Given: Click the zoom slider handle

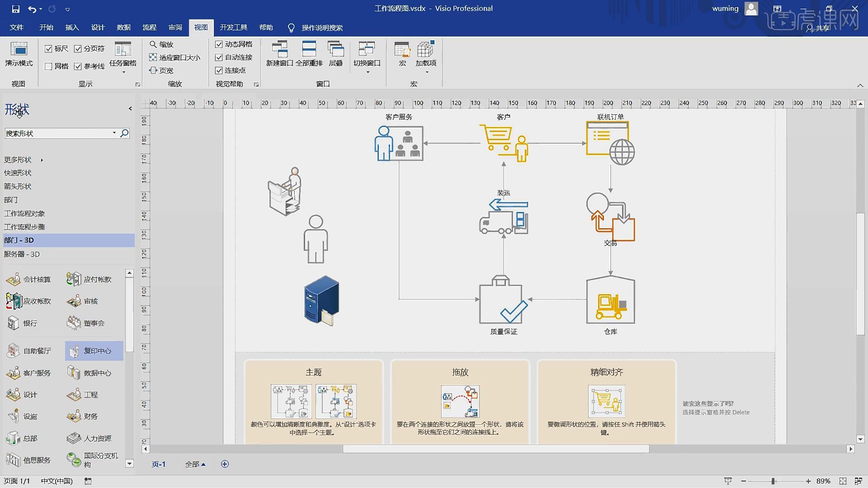Looking at the screenshot, I should (x=773, y=481).
